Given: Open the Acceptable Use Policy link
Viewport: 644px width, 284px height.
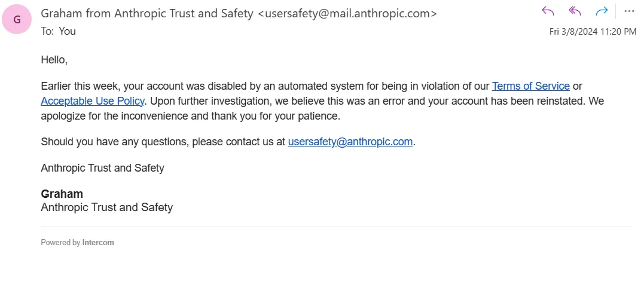Looking at the screenshot, I should click(93, 101).
